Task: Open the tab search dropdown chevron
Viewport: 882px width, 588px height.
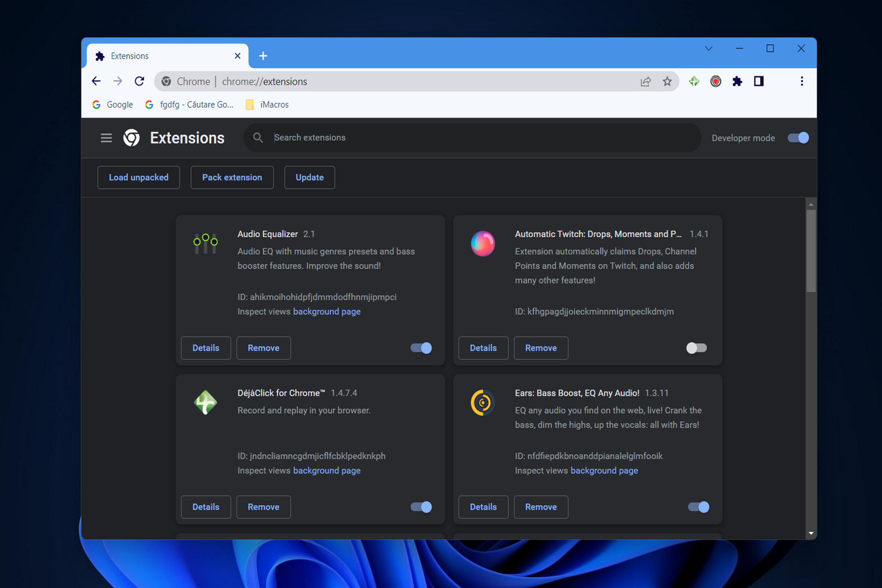Action: pos(708,49)
